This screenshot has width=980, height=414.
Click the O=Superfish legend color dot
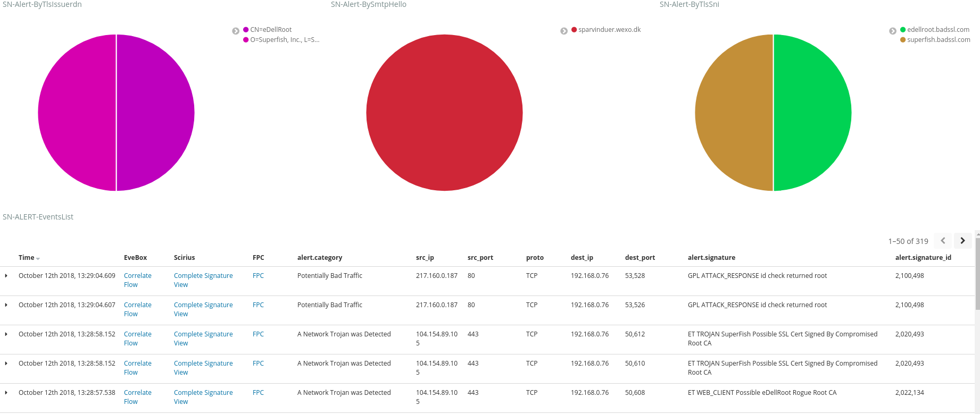tap(246, 40)
